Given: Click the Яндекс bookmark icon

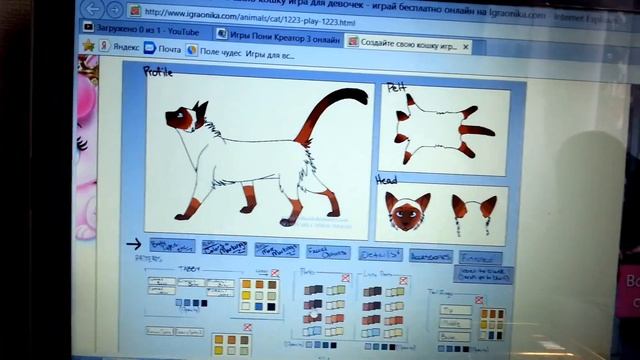Looking at the screenshot, I should [x=104, y=46].
